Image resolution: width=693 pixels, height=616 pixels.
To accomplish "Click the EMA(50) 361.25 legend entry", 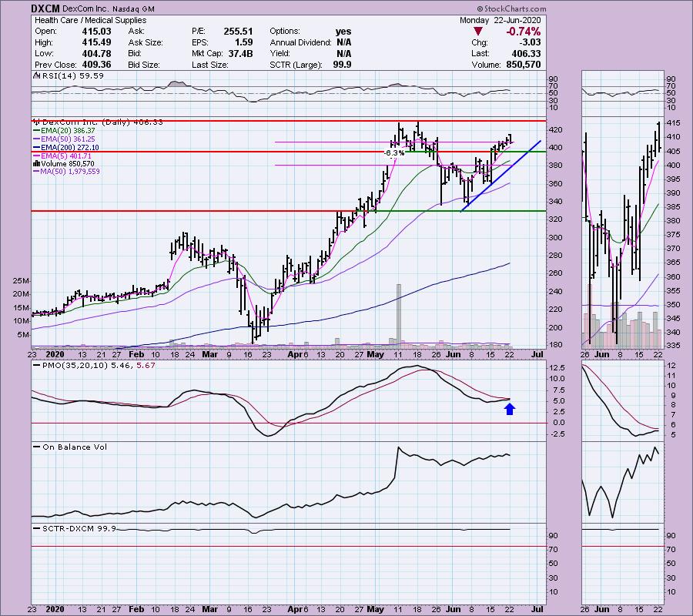I will (x=65, y=139).
